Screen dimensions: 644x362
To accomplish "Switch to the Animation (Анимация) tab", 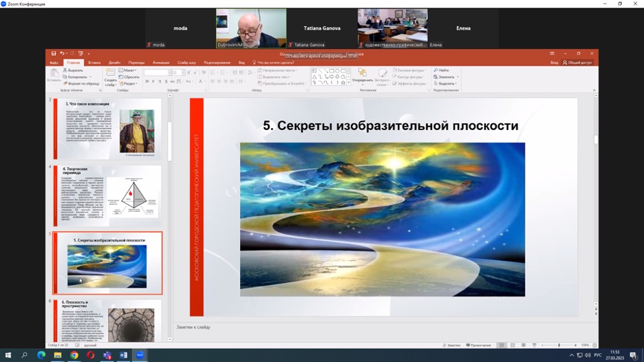I will [x=160, y=63].
